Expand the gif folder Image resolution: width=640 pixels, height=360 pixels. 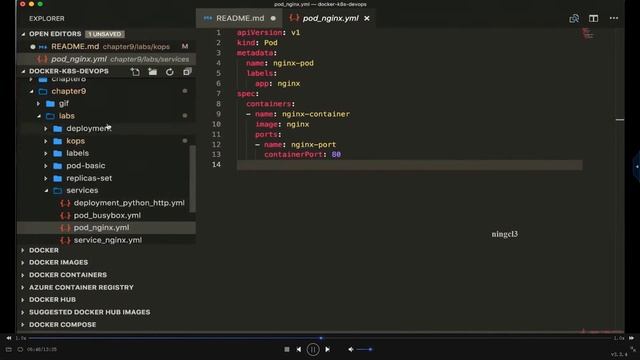click(x=39, y=104)
